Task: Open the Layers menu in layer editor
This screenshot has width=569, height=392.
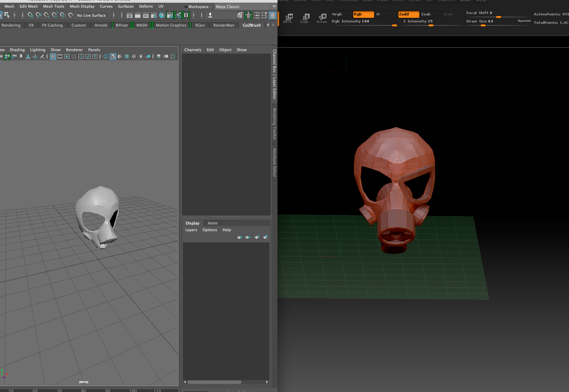Action: [x=191, y=230]
